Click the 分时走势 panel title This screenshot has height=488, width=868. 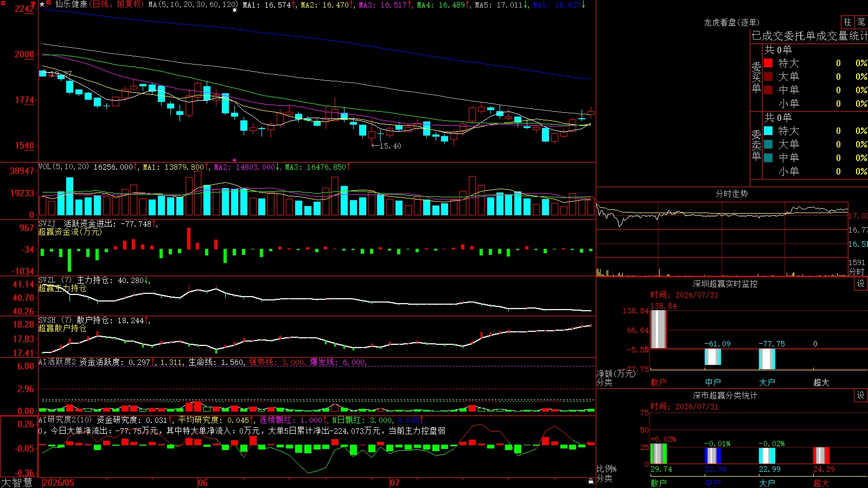click(x=731, y=194)
